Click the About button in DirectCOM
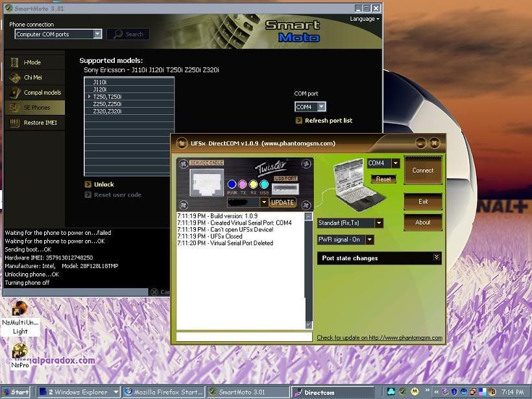This screenshot has width=532, height=399. tap(423, 223)
